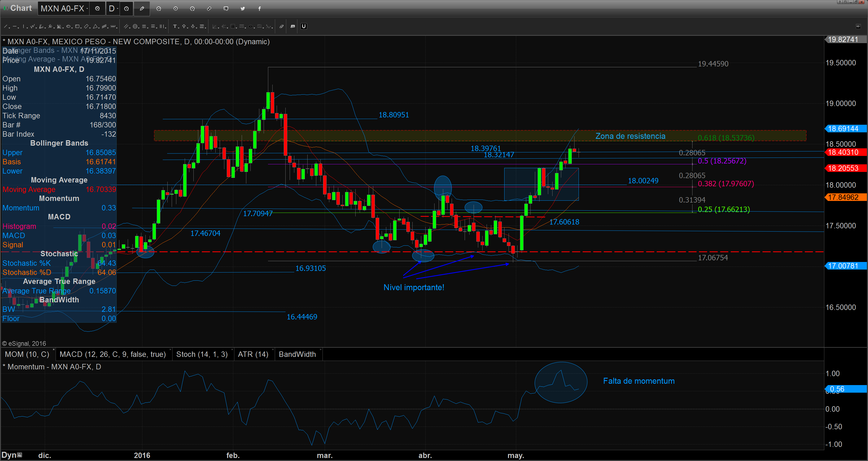
Task: Select the horizontal line drawing tool
Action: (x=14, y=26)
